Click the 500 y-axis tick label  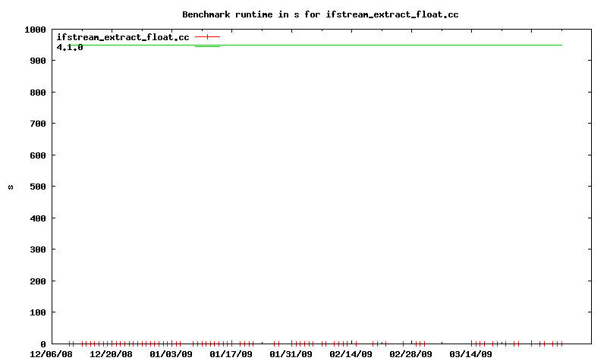36,187
